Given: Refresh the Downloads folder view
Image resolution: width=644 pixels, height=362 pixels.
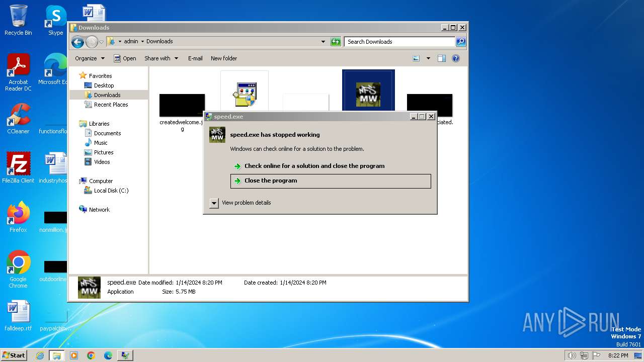Looking at the screenshot, I should (x=336, y=42).
